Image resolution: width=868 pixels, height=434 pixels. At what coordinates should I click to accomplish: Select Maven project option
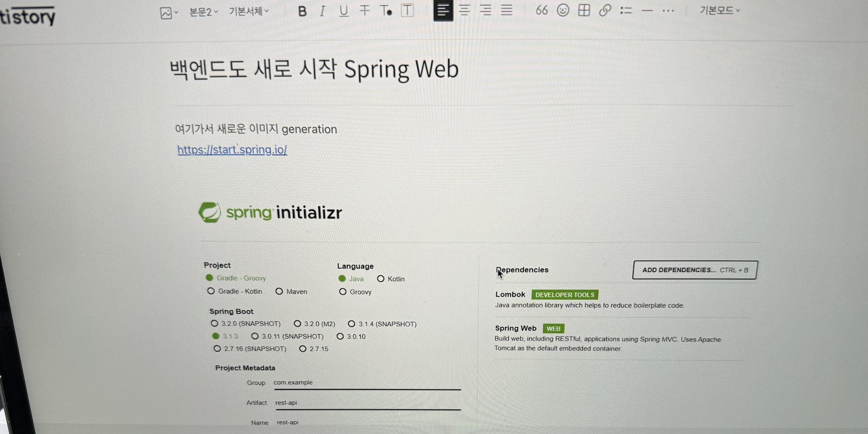[291, 292]
